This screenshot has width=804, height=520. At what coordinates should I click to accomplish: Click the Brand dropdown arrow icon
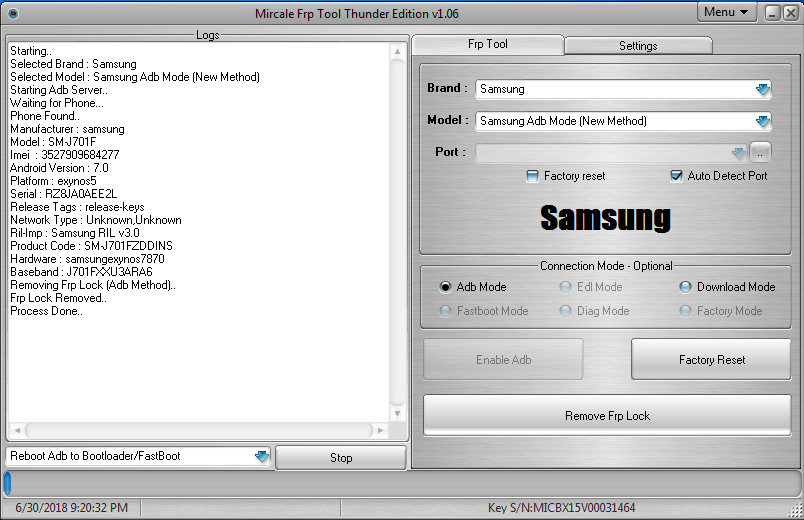762,90
